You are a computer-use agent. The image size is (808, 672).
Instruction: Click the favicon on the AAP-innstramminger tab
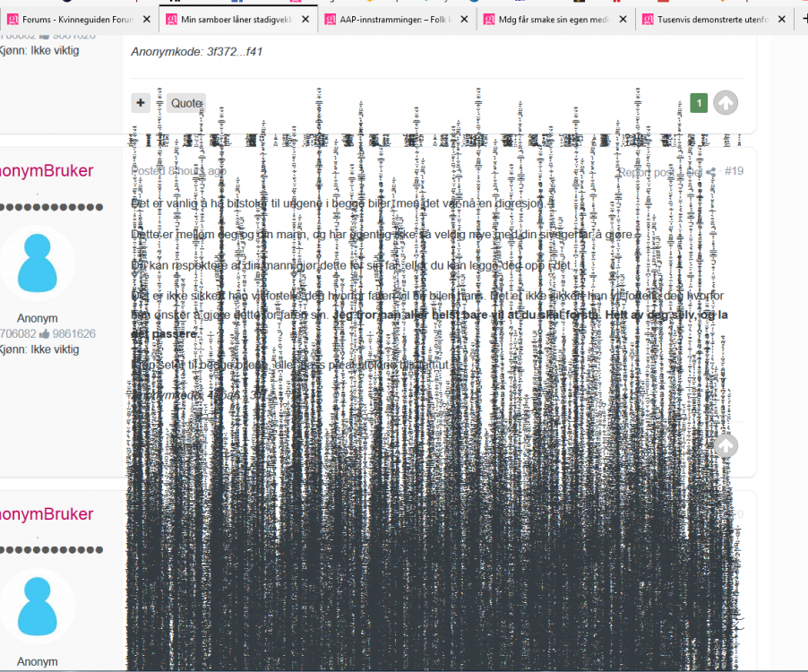point(331,20)
